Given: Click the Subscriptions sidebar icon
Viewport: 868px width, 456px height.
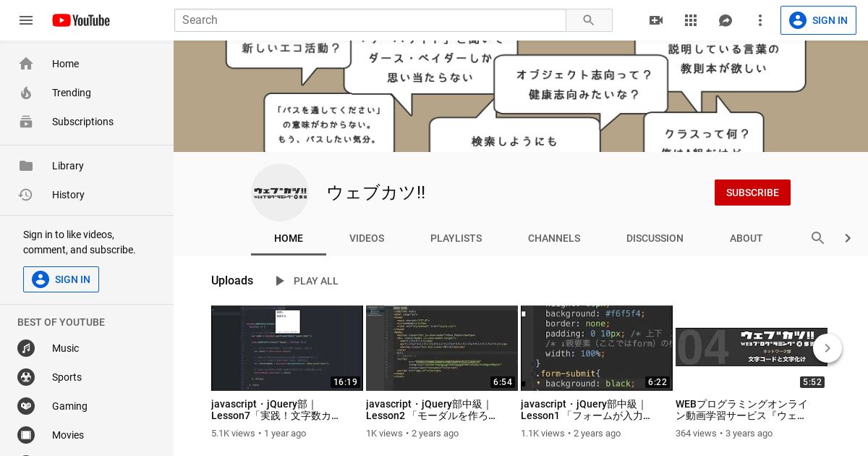Looking at the screenshot, I should tap(26, 122).
